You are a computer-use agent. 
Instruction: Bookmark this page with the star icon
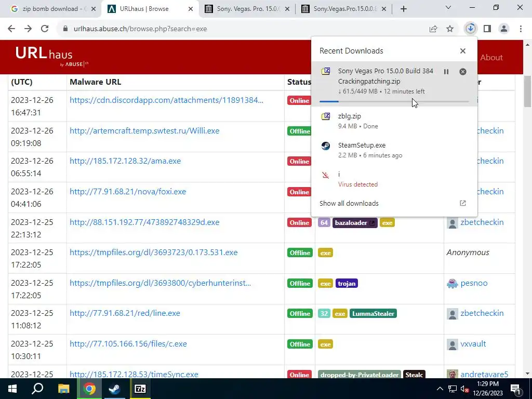tap(450, 29)
